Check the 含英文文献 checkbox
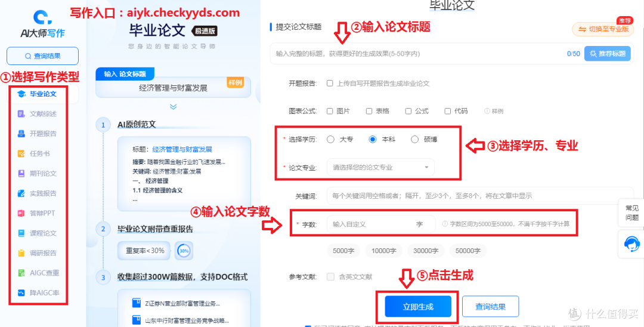The height and width of the screenshot is (327, 644). (330, 277)
